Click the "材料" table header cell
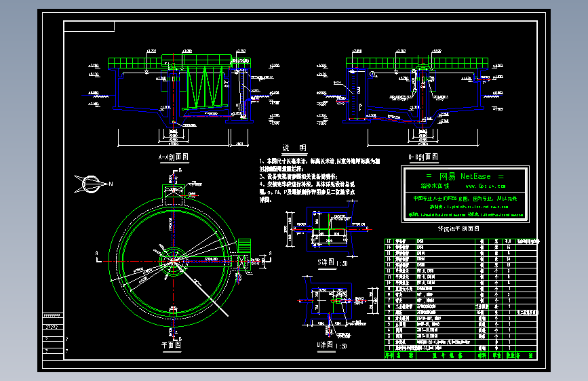The width and height of the screenshot is (588, 381). [x=482, y=355]
